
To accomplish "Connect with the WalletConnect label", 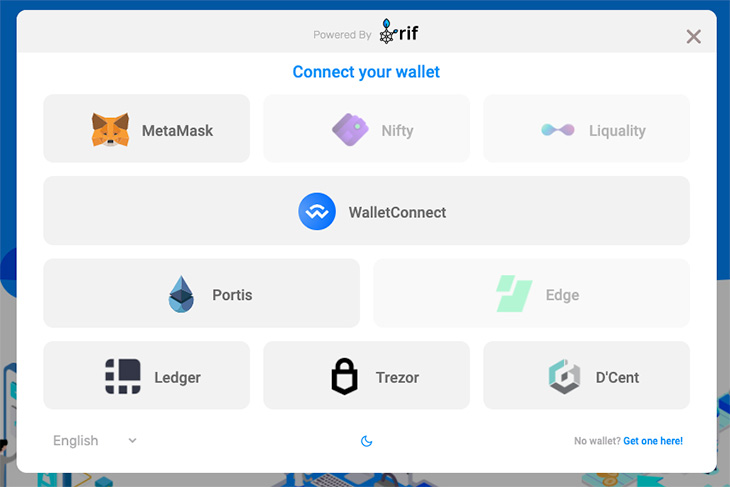I will [x=397, y=212].
